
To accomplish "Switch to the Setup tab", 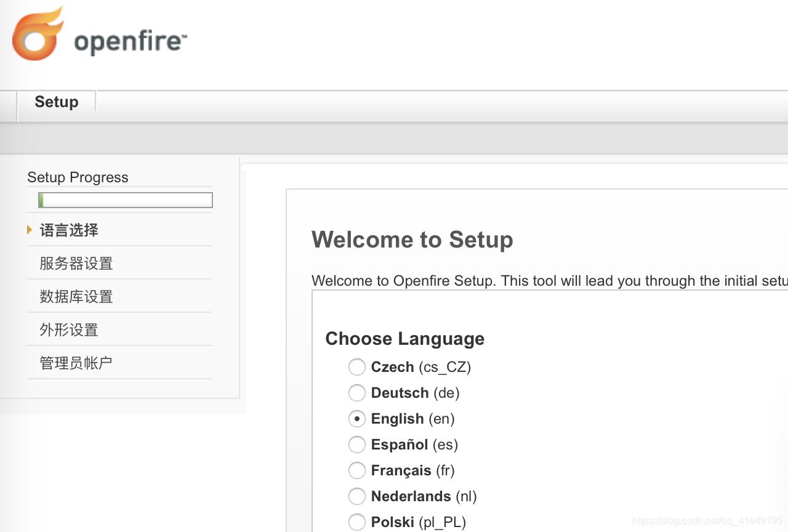I will click(56, 102).
